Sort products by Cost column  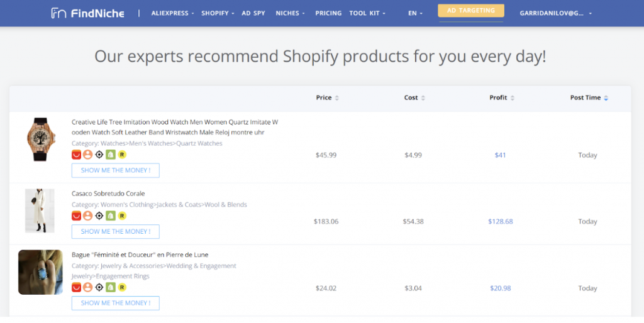414,97
